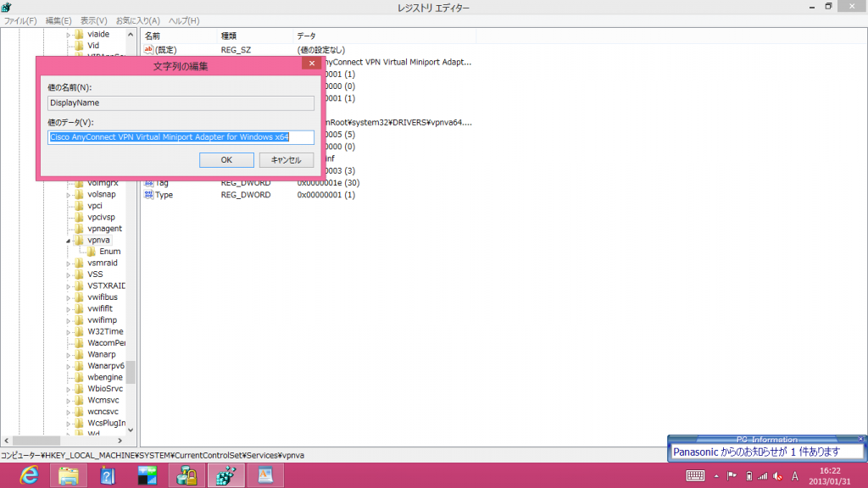Image resolution: width=868 pixels, height=488 pixels.
Task: Click the DisplayName value name field
Action: [x=181, y=103]
